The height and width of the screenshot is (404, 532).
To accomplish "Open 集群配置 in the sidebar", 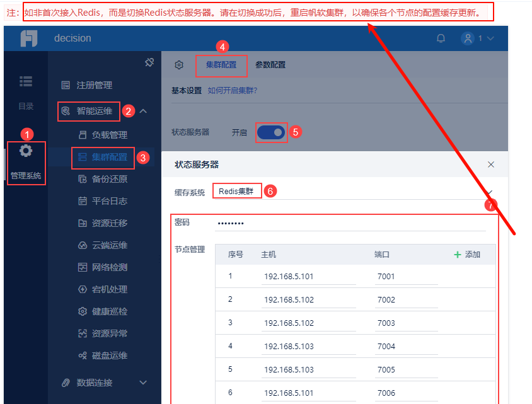I will tap(110, 157).
